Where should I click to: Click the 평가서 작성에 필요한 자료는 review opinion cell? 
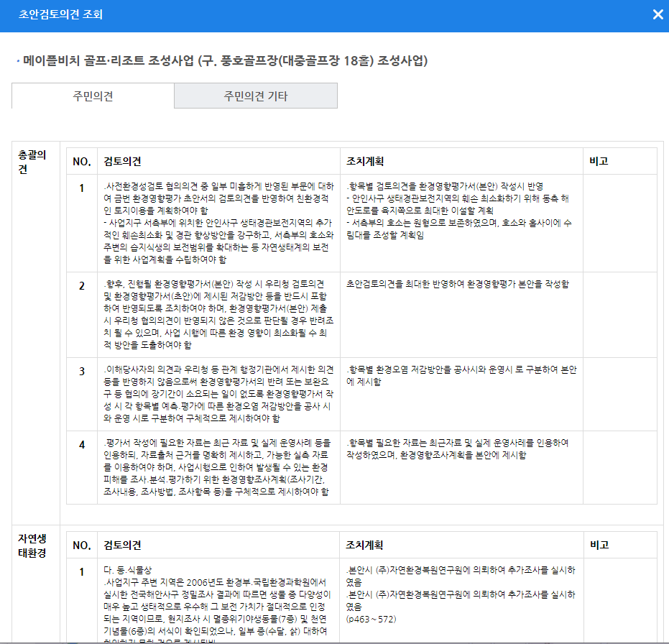coord(218,466)
